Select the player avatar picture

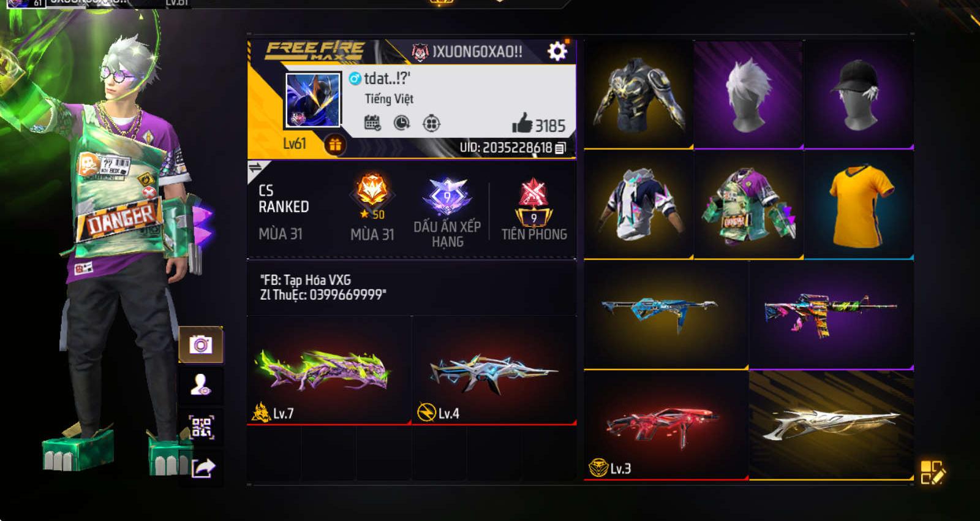tap(313, 100)
